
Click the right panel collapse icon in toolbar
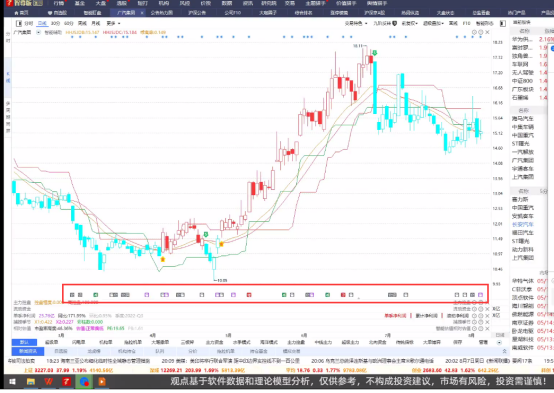coord(503,23)
